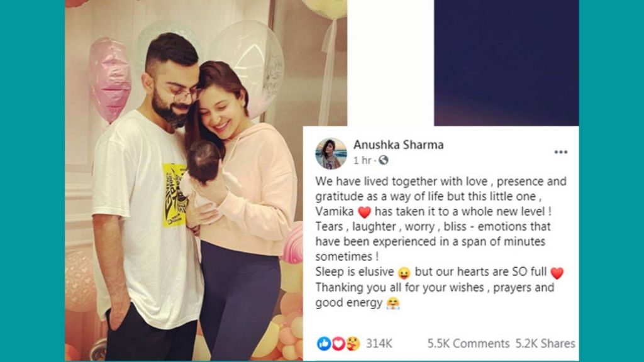The height and width of the screenshot is (362, 644).
Task: Open the 5.5K Comments link
Action: (x=468, y=344)
